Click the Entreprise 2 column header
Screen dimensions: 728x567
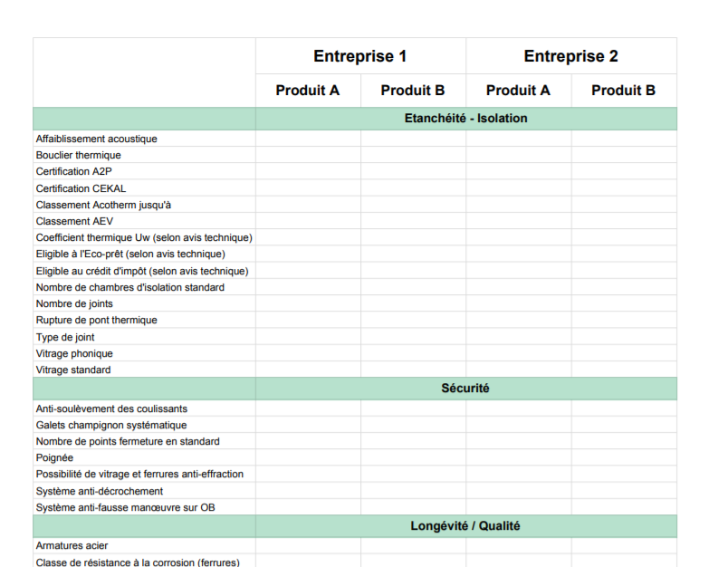[570, 56]
